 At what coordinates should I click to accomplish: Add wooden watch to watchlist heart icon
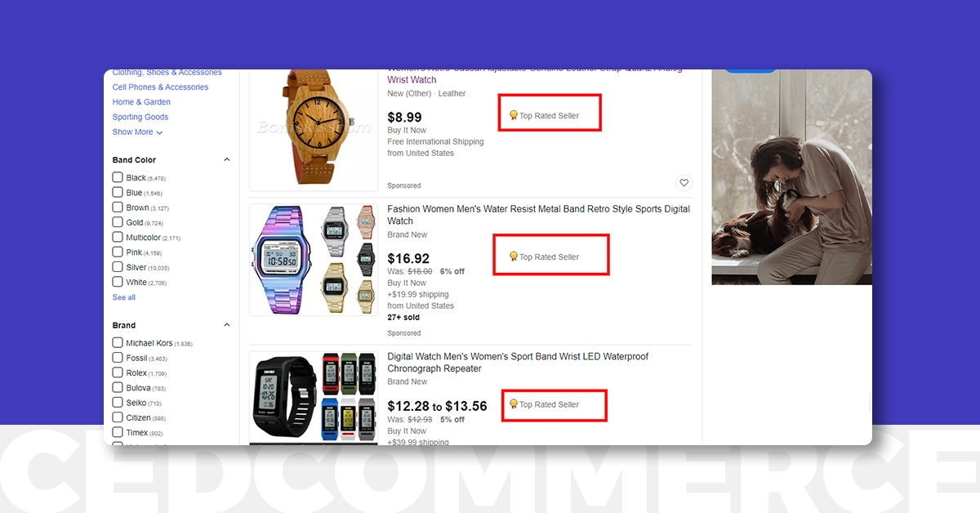coord(684,183)
